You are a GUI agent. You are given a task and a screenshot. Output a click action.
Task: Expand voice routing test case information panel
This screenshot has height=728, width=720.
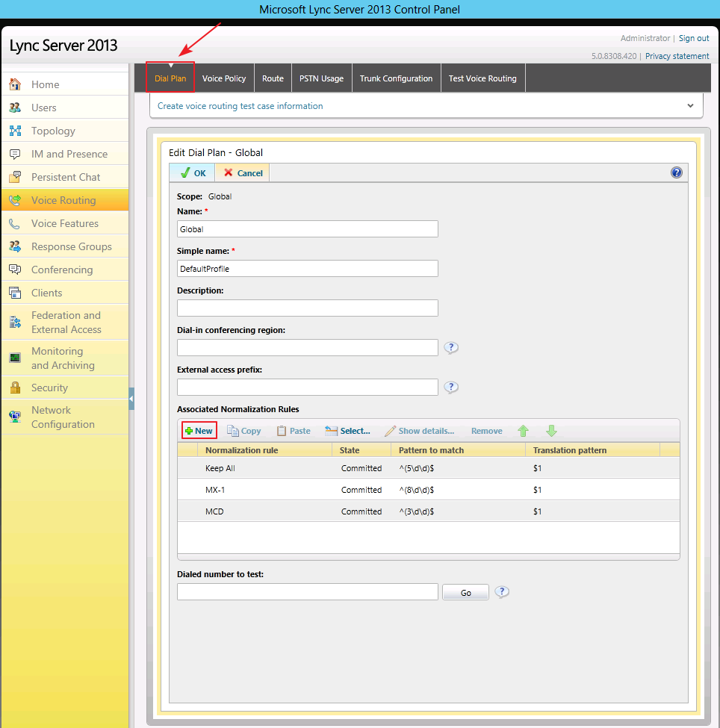tap(690, 105)
